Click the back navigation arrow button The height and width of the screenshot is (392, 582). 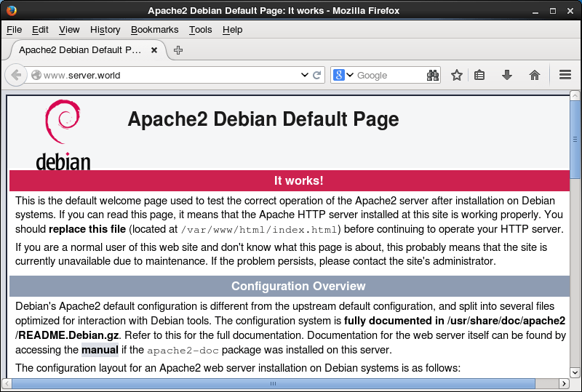click(16, 76)
